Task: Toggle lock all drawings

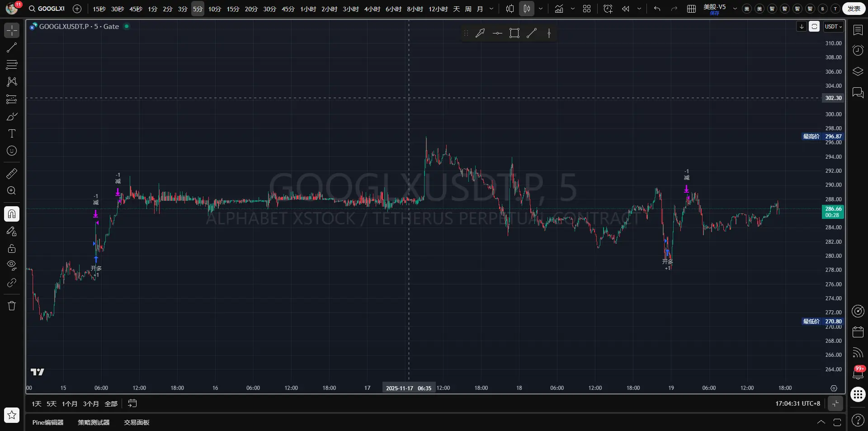Action: click(12, 248)
